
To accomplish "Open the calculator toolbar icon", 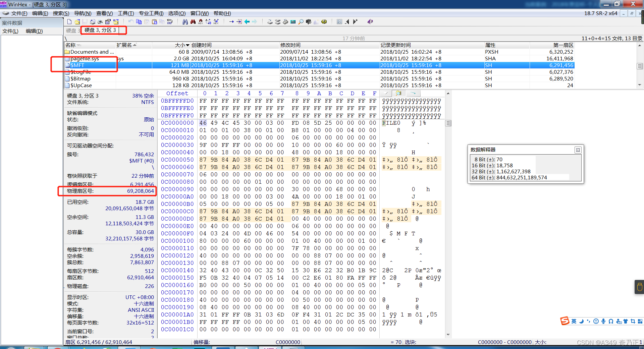I will click(x=293, y=22).
